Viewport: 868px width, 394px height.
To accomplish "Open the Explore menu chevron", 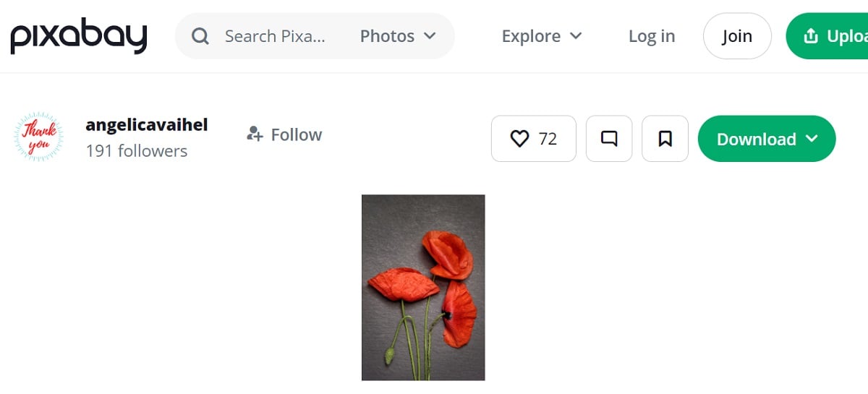I will (x=576, y=36).
